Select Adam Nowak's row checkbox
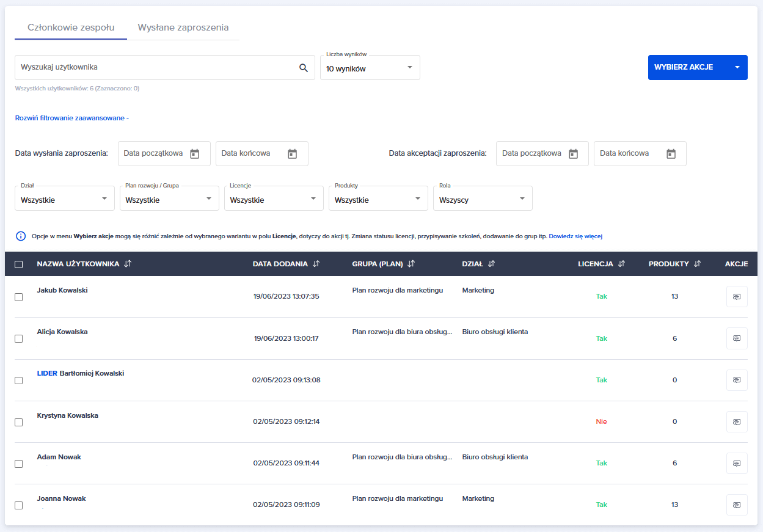The width and height of the screenshot is (763, 532). tap(18, 464)
